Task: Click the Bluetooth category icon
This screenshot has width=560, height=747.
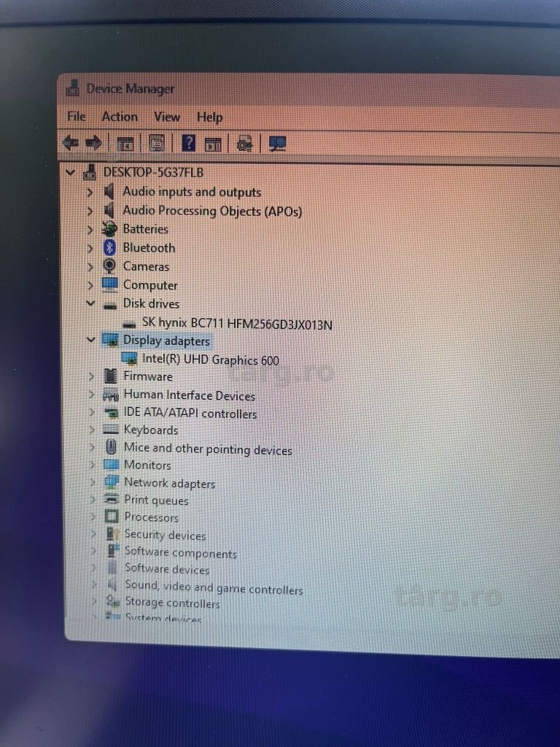Action: coord(110,247)
